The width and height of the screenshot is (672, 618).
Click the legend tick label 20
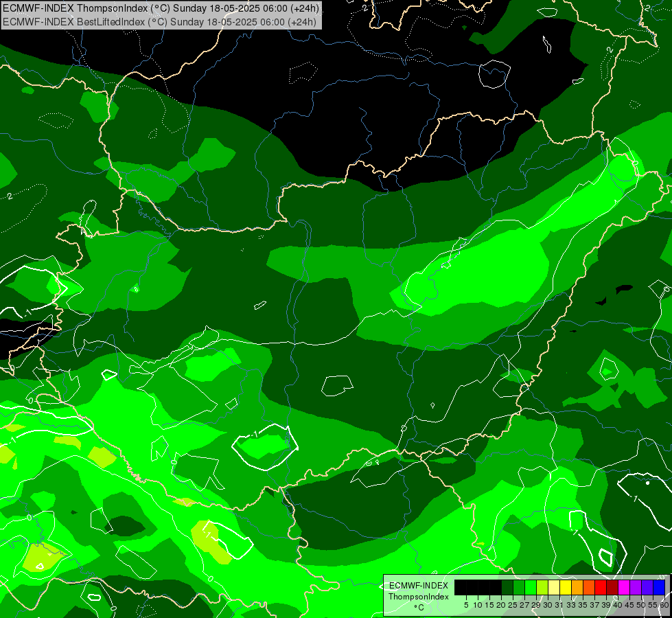[x=501, y=605]
